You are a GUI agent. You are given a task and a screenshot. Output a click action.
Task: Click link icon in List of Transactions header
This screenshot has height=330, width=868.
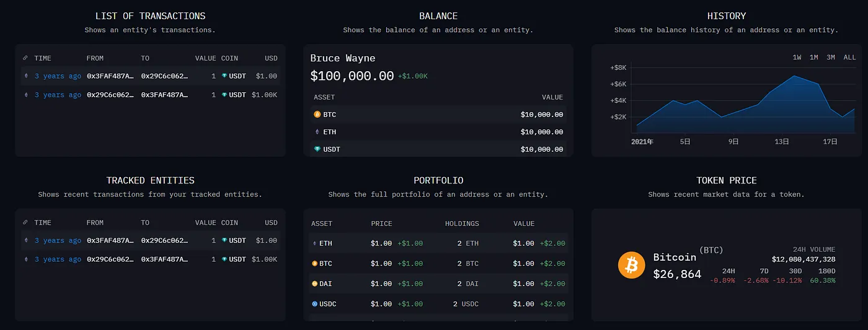[x=25, y=58]
